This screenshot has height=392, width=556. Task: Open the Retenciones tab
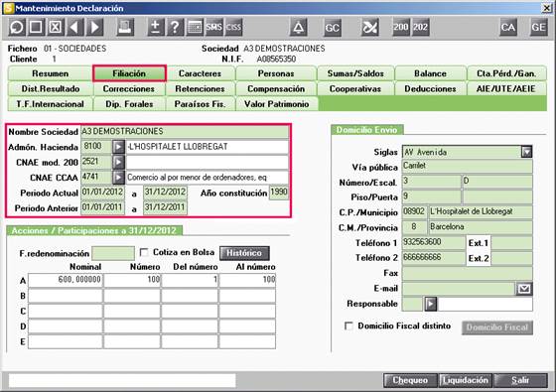[x=200, y=88]
